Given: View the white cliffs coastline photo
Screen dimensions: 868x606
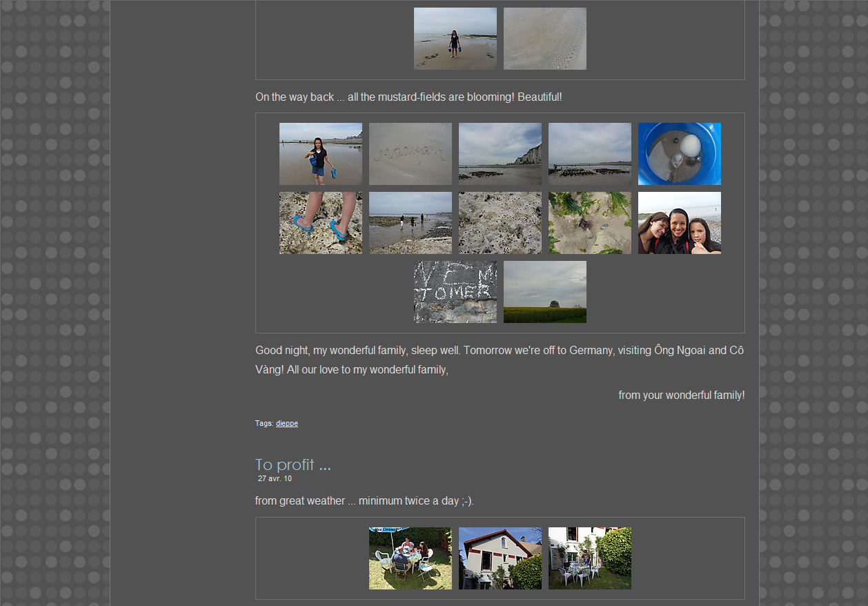Looking at the screenshot, I should click(500, 154).
